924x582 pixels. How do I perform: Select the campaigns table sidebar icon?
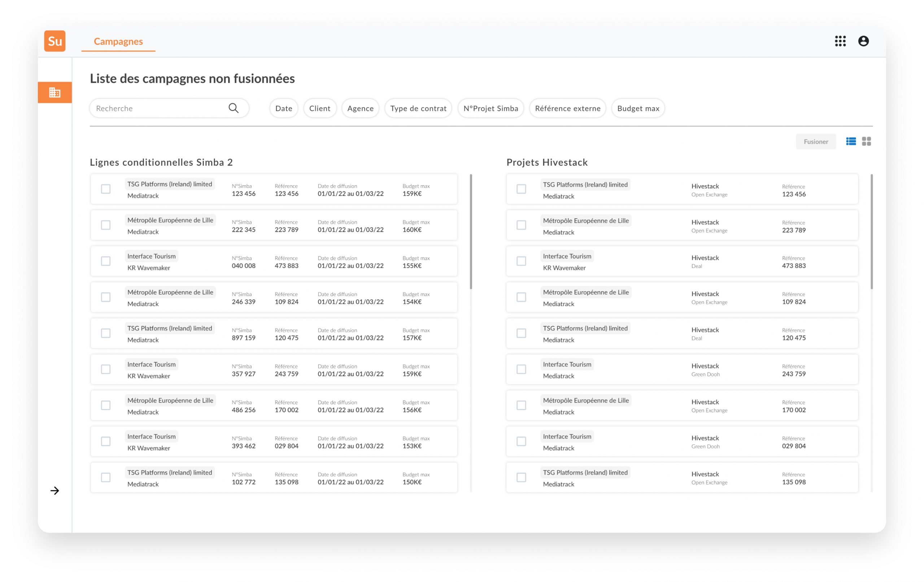coord(55,92)
